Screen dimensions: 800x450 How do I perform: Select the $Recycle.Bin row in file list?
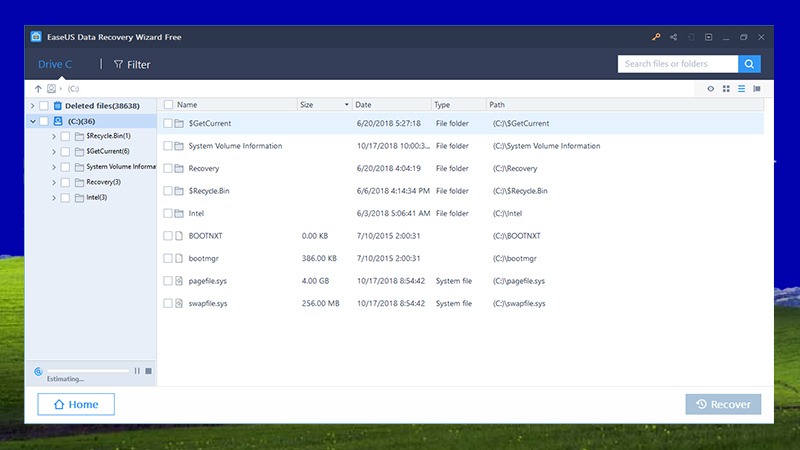(x=460, y=191)
